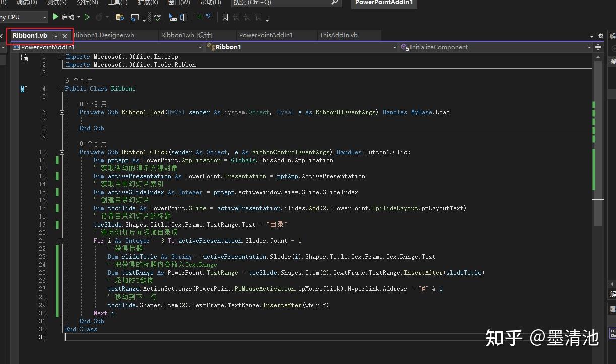Switch to the ThisAddIn.vb tab
616x364 pixels.
(x=338, y=35)
